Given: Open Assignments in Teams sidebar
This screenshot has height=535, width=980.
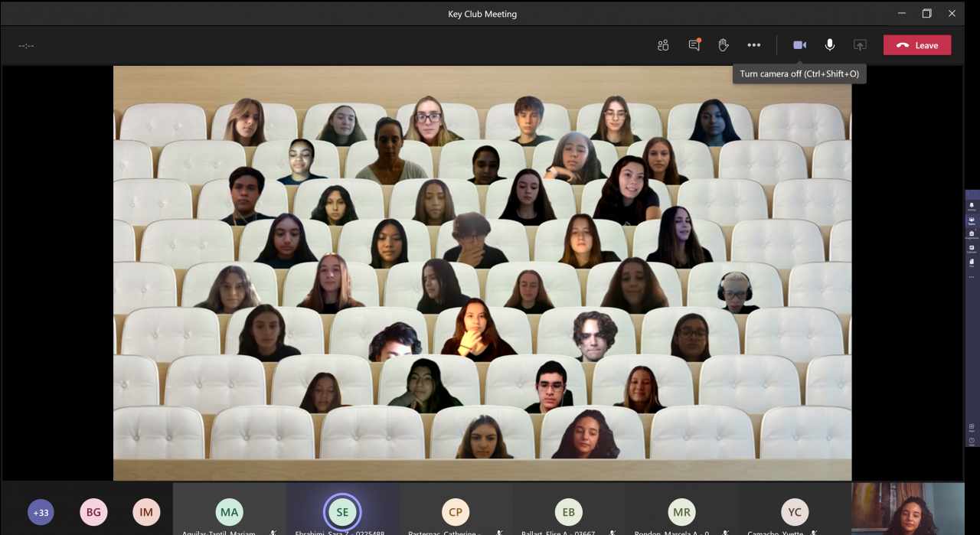Looking at the screenshot, I should coord(972,235).
